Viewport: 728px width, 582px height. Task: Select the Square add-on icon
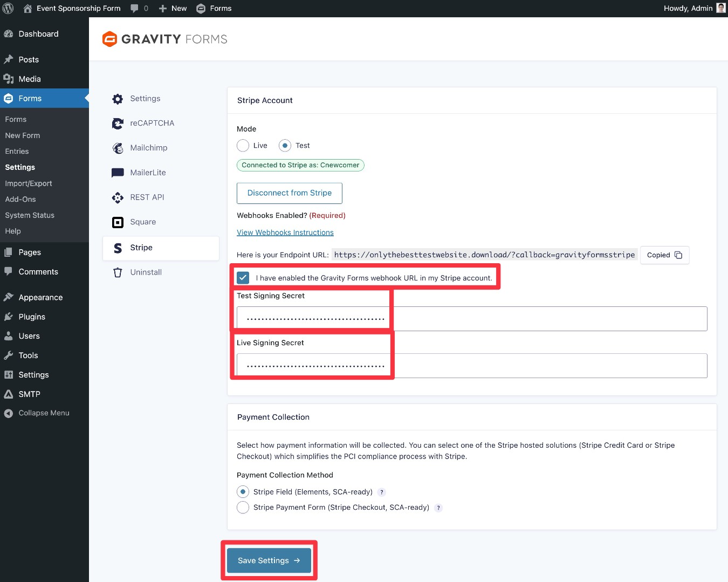118,222
